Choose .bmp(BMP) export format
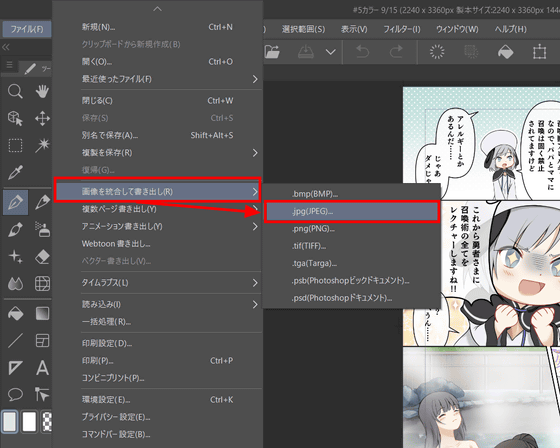 point(352,194)
